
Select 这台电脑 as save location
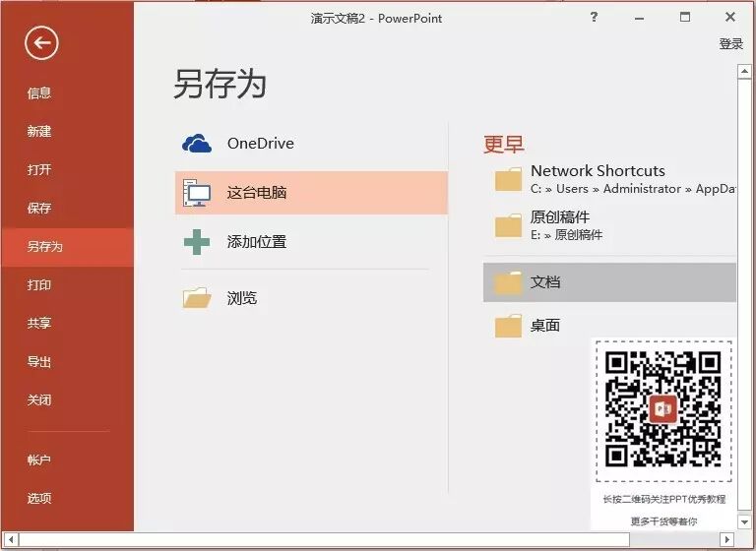(311, 193)
